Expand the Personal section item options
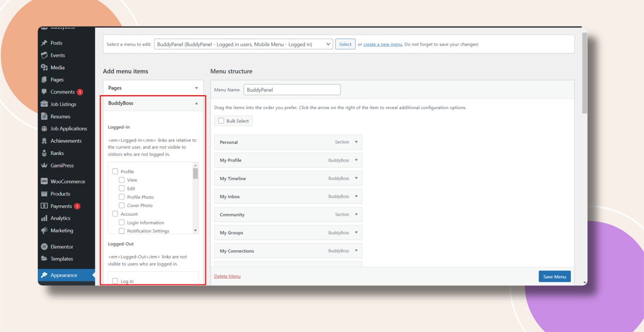644x332 pixels. coord(356,142)
